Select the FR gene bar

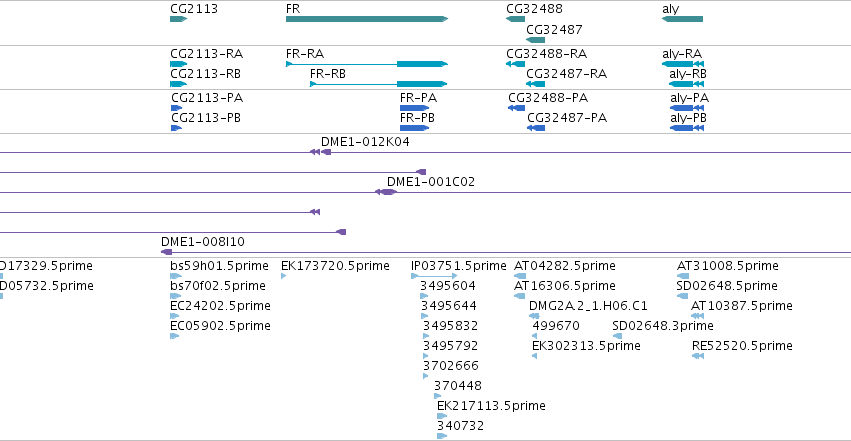[367, 19]
